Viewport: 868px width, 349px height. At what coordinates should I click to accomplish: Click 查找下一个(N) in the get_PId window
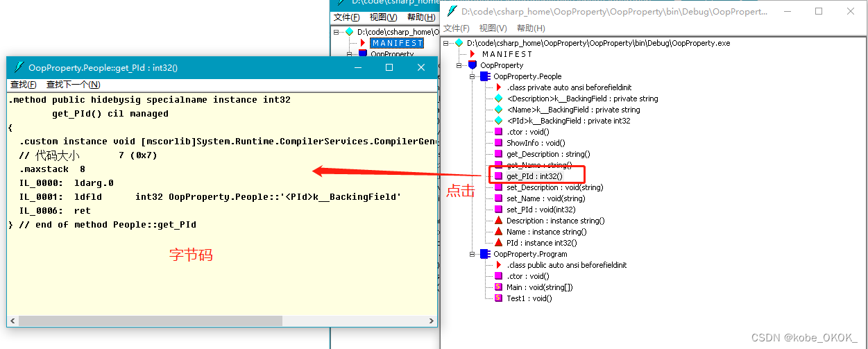pyautogui.click(x=73, y=85)
